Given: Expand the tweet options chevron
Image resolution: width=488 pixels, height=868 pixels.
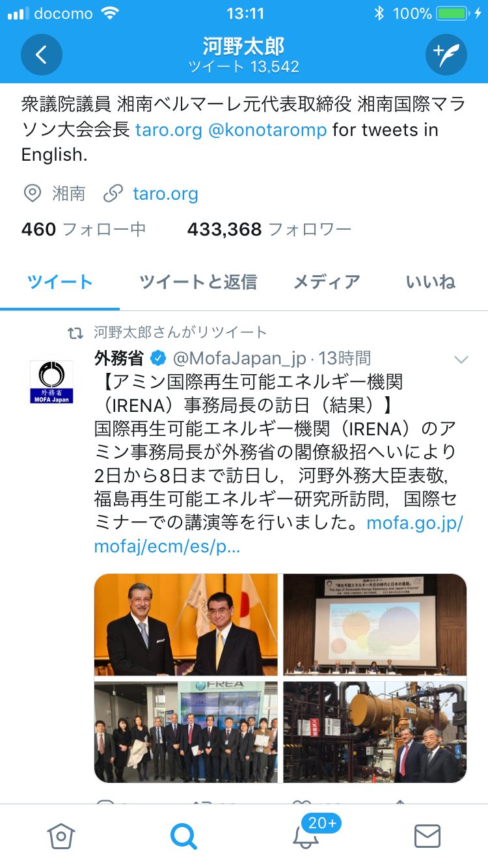Looking at the screenshot, I should tap(461, 359).
